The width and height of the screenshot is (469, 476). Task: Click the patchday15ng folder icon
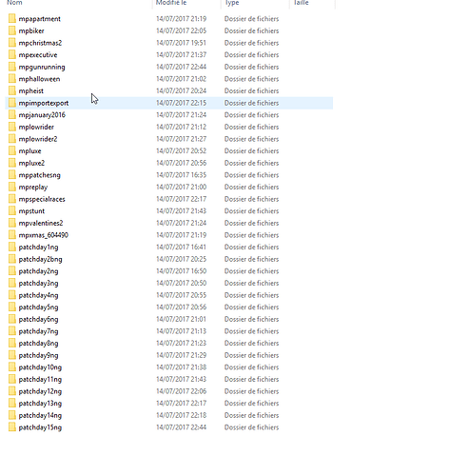[12, 427]
